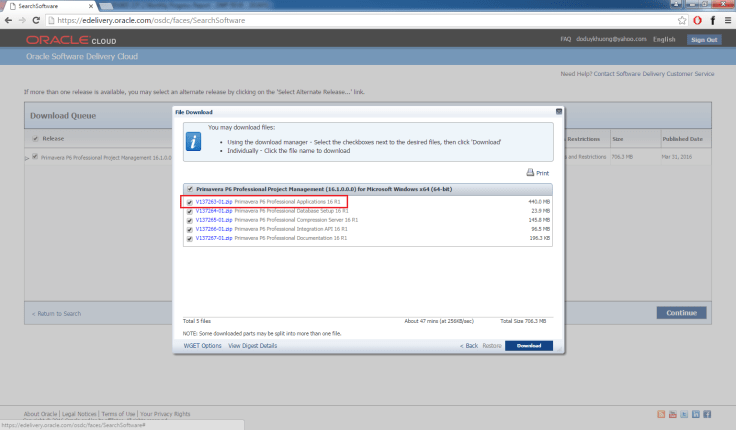Expand the Primavera P6 release row arrow
The width and height of the screenshot is (736, 430).
[x=27, y=158]
